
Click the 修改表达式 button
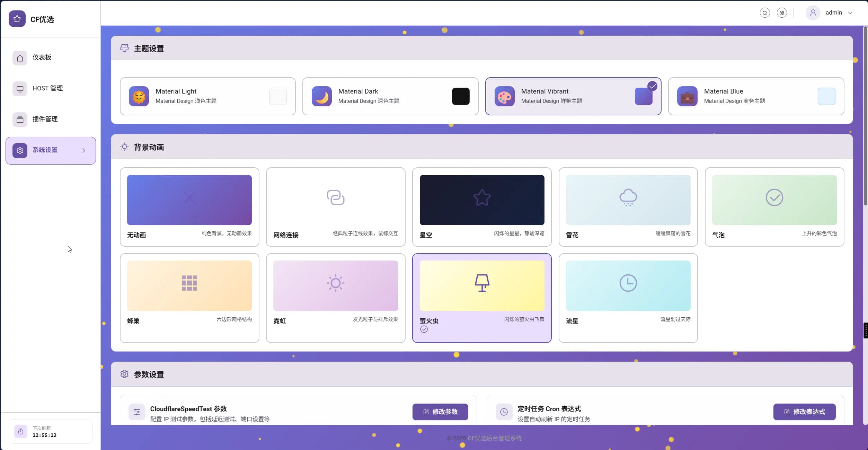click(804, 412)
